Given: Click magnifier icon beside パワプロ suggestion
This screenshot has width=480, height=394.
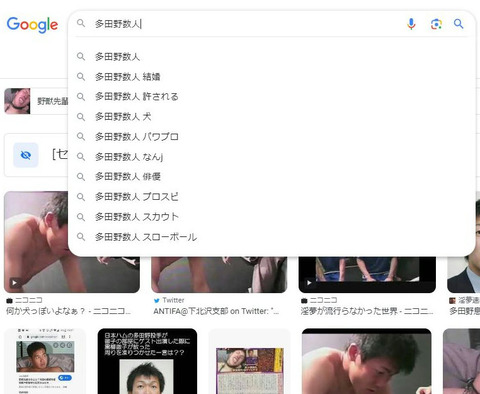Looking at the screenshot, I should (x=81, y=136).
